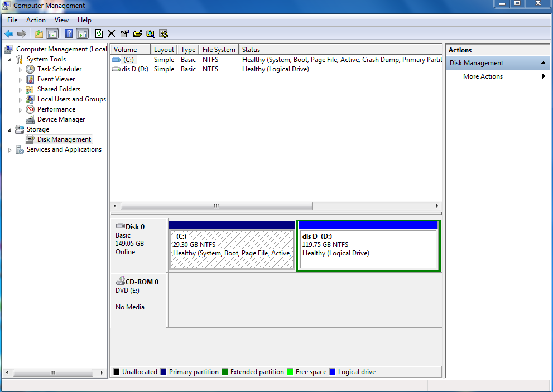
Task: Sort by the Volume column header
Action: pyautogui.click(x=131, y=50)
